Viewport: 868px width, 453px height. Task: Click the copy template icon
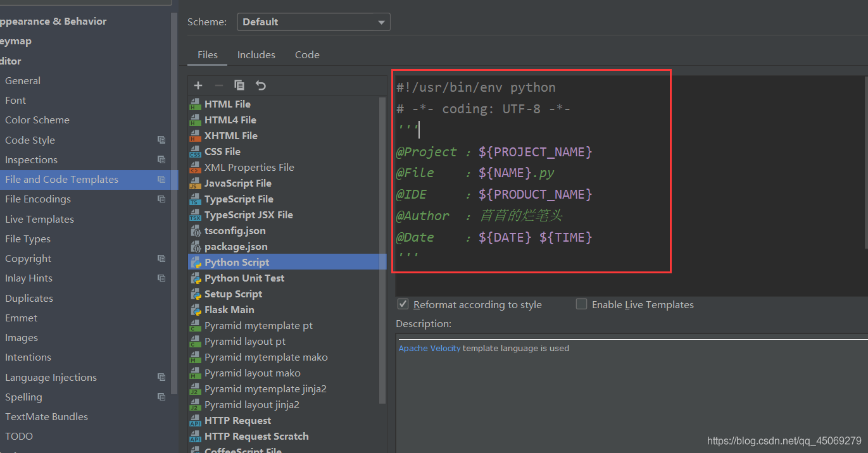(239, 85)
